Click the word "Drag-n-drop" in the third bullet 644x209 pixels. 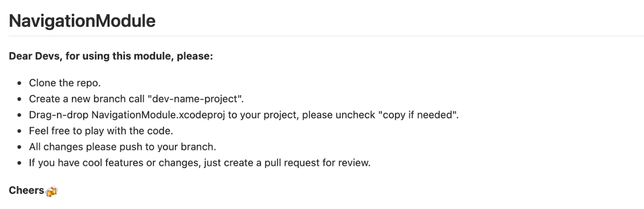coord(59,115)
